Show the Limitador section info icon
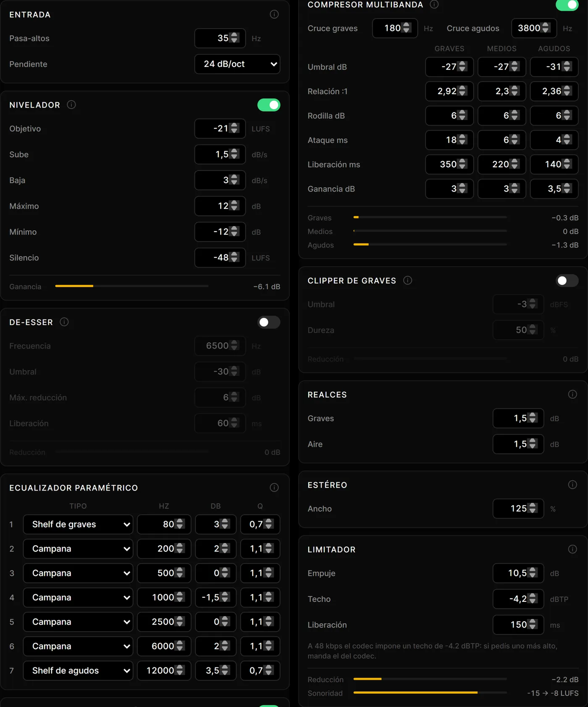Screen dimensions: 588x707 (572, 549)
